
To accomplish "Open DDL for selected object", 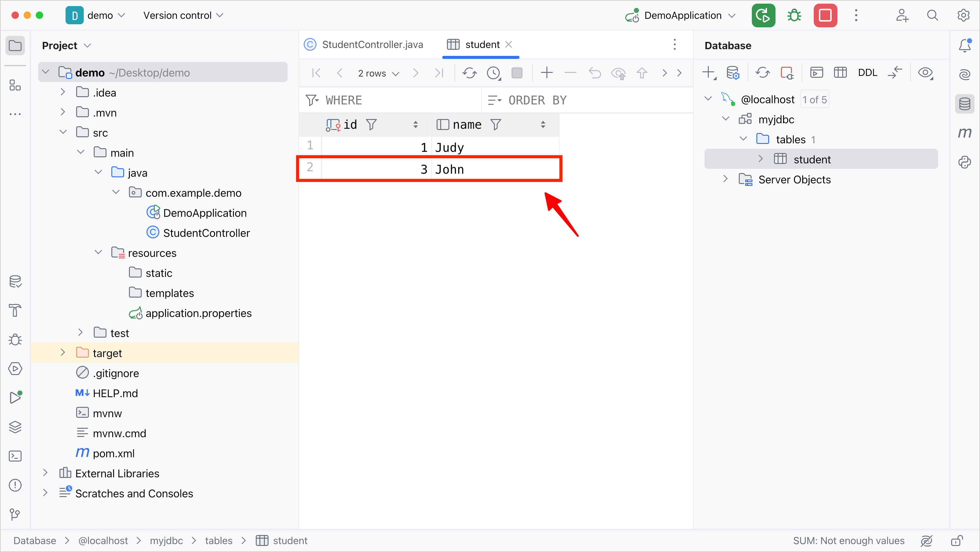I will (867, 72).
